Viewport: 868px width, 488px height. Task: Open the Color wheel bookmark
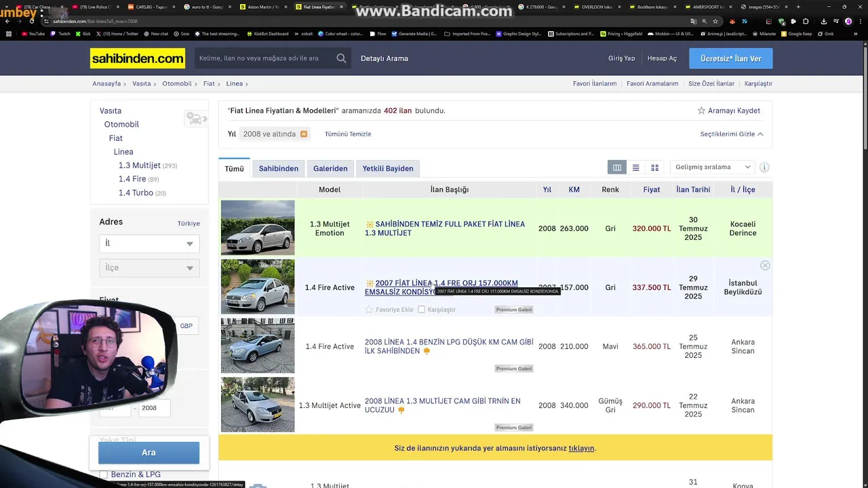pos(340,33)
